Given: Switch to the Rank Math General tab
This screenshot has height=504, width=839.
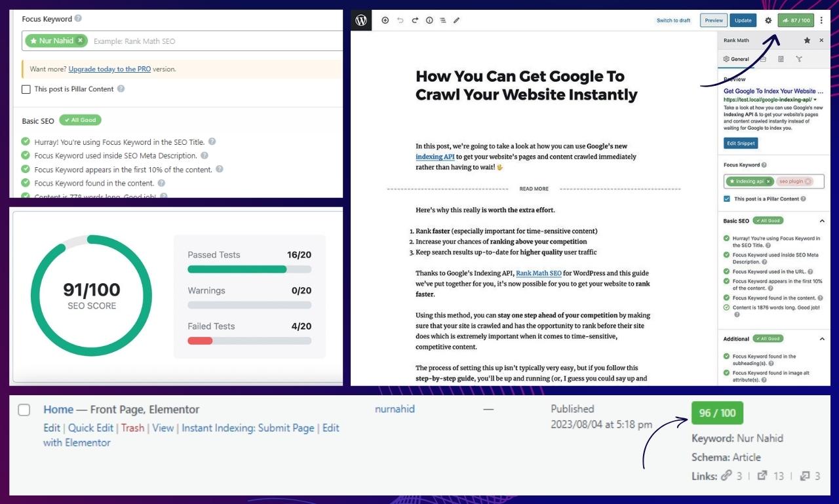Looking at the screenshot, I should [x=735, y=58].
